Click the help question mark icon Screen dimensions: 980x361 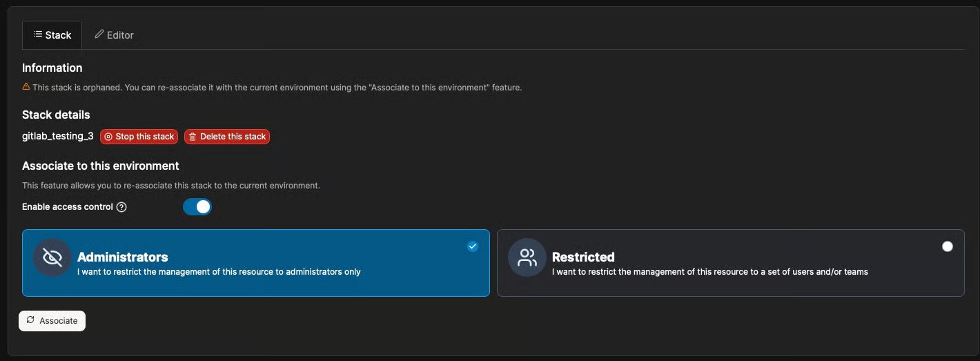click(x=121, y=207)
